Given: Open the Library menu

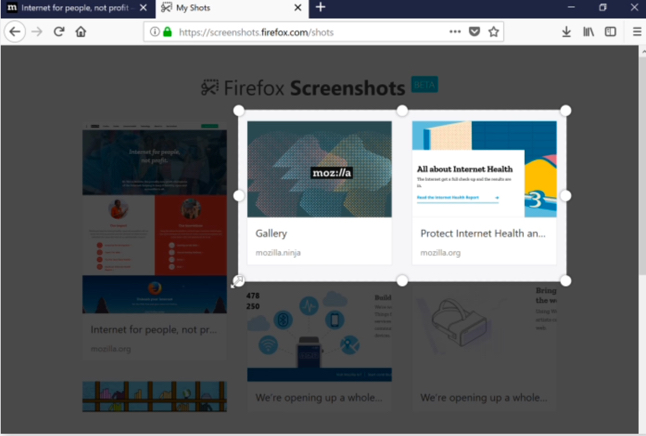Looking at the screenshot, I should (588, 32).
